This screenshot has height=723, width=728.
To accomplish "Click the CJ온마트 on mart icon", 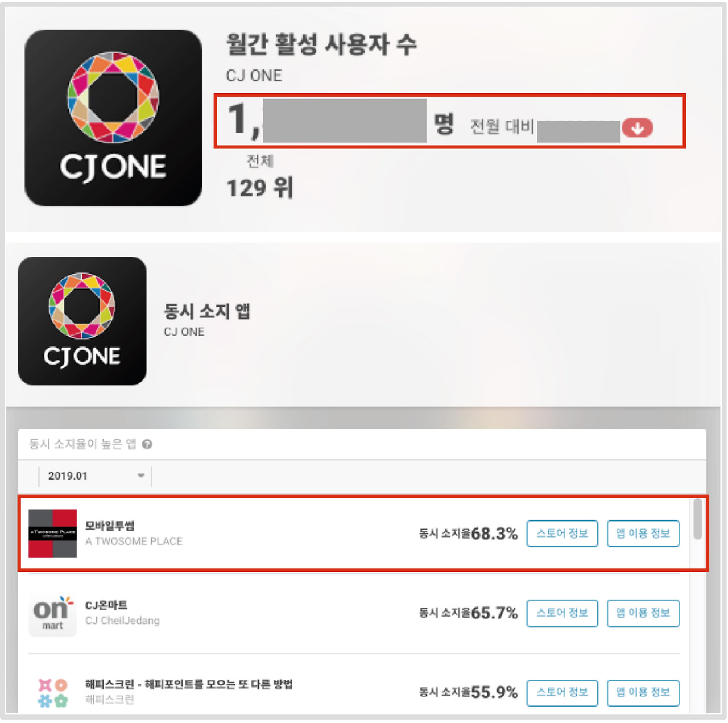I will click(53, 613).
